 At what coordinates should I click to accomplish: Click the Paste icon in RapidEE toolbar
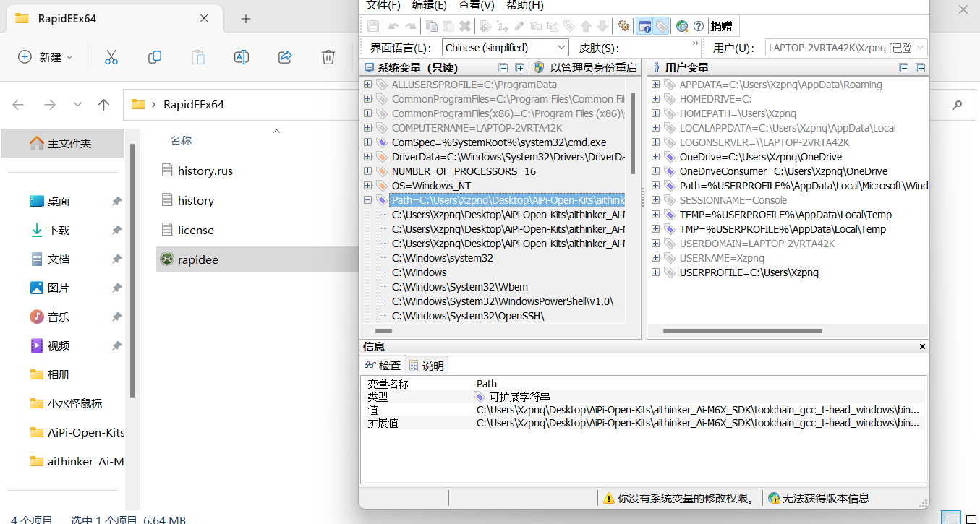point(448,26)
